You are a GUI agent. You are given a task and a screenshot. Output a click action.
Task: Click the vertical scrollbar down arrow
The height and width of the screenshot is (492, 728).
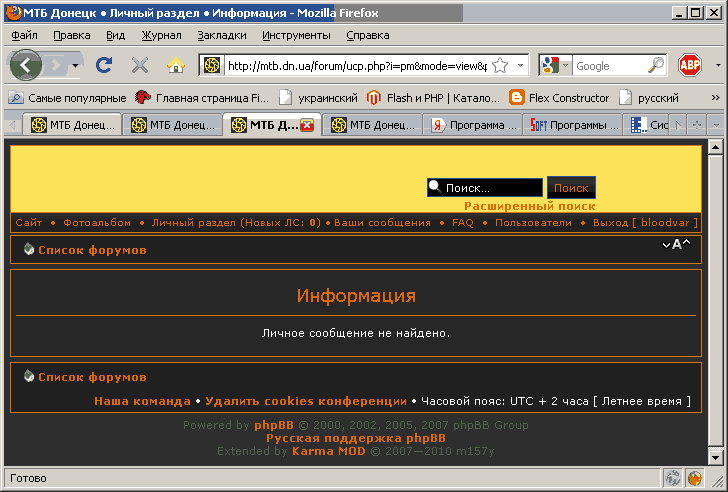click(715, 457)
